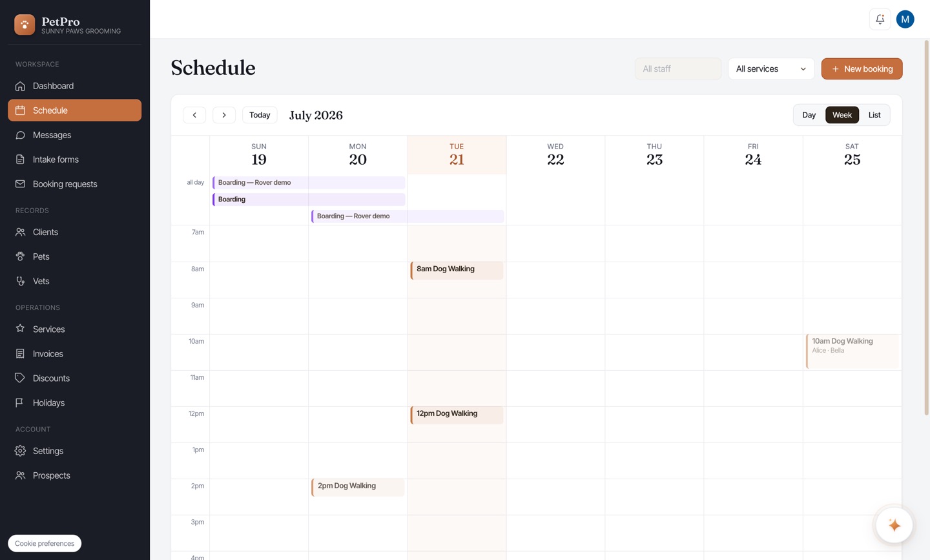The width and height of the screenshot is (930, 560).
Task: Click the Holidays flag icon
Action: (x=20, y=402)
